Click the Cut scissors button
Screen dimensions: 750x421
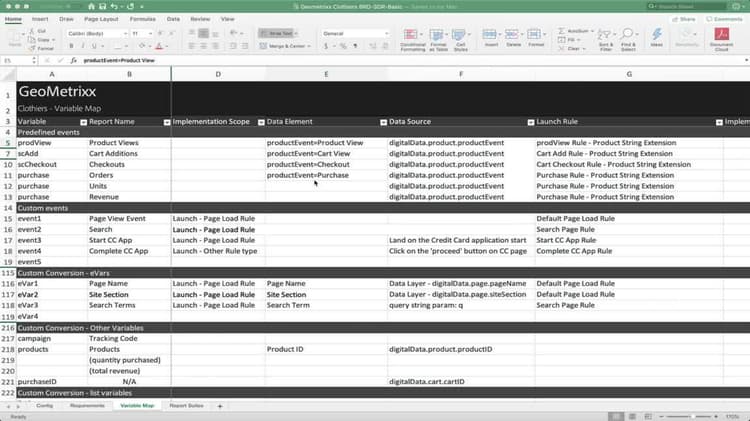[x=37, y=31]
